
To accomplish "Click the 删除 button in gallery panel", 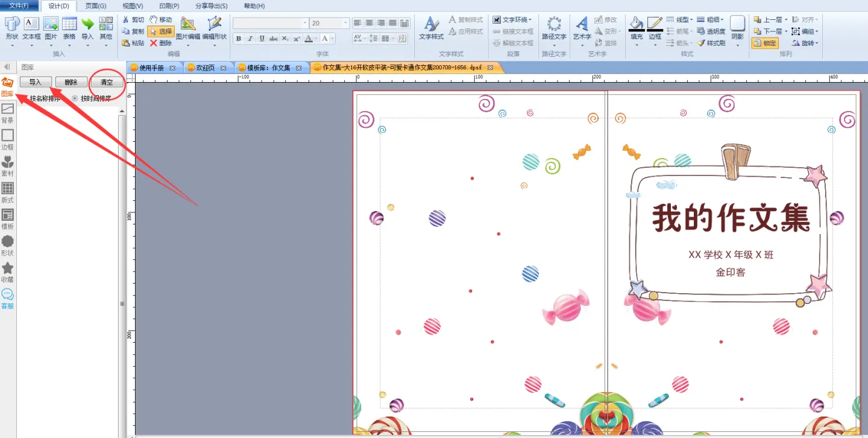I will (x=71, y=82).
